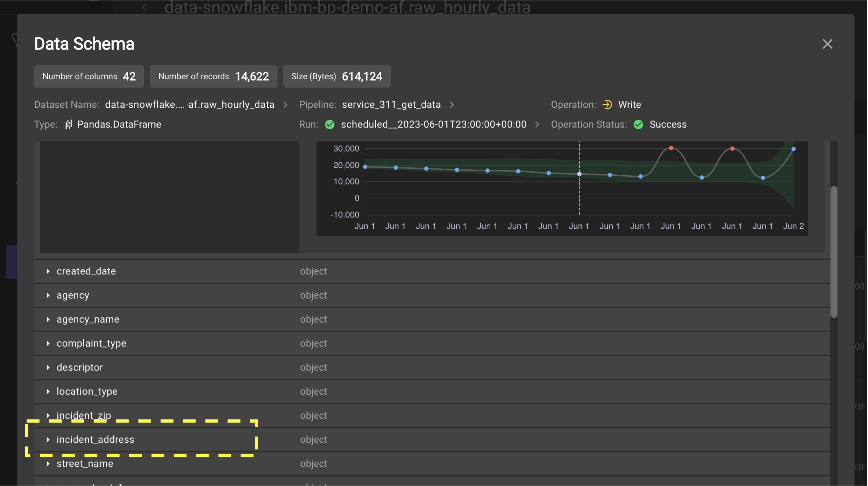Open pipeline via chevron after service_311_get_data
Screen dimensions: 868x486
point(452,105)
